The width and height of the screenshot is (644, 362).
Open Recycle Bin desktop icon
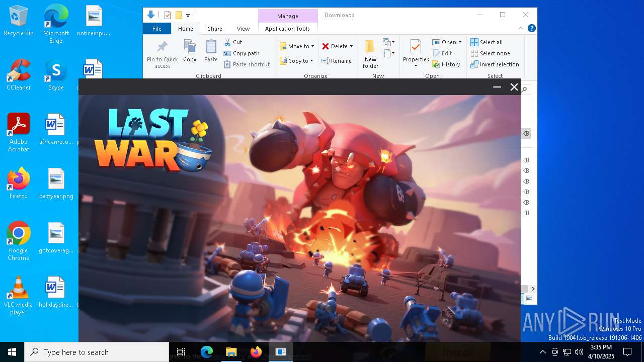pos(19,21)
